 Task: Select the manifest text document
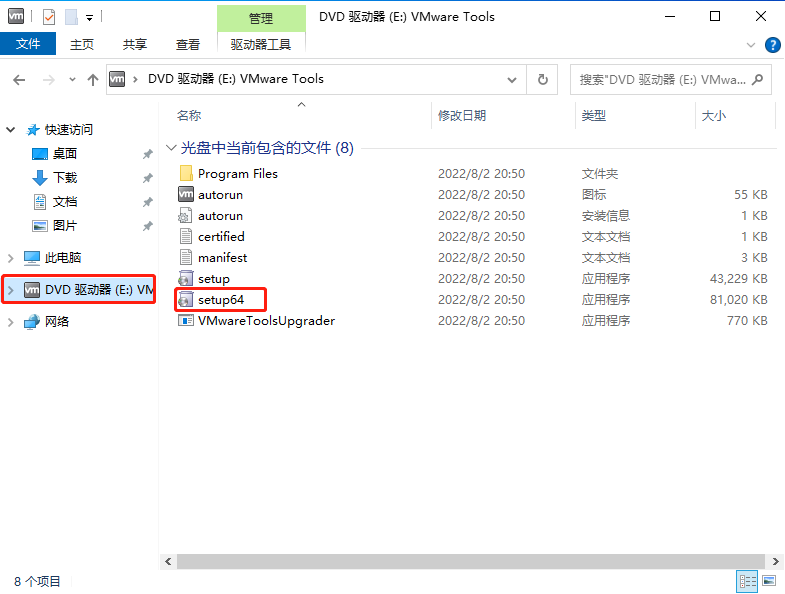[222, 258]
